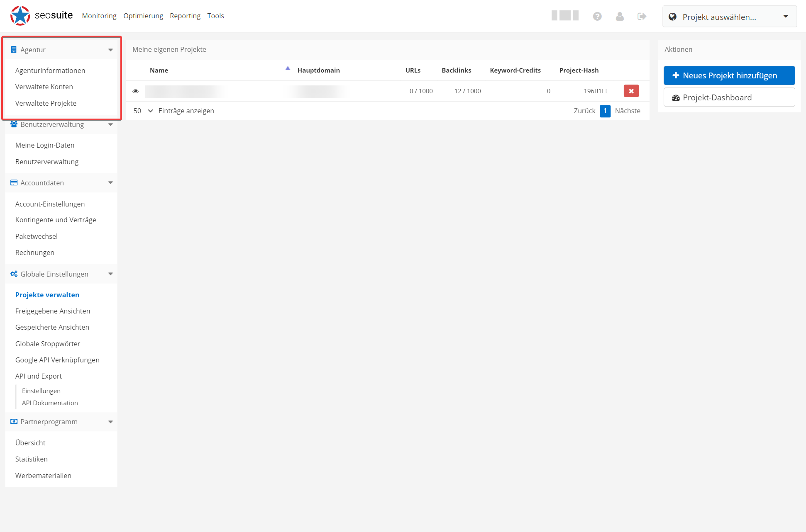Click the red delete button on project row

click(x=631, y=91)
